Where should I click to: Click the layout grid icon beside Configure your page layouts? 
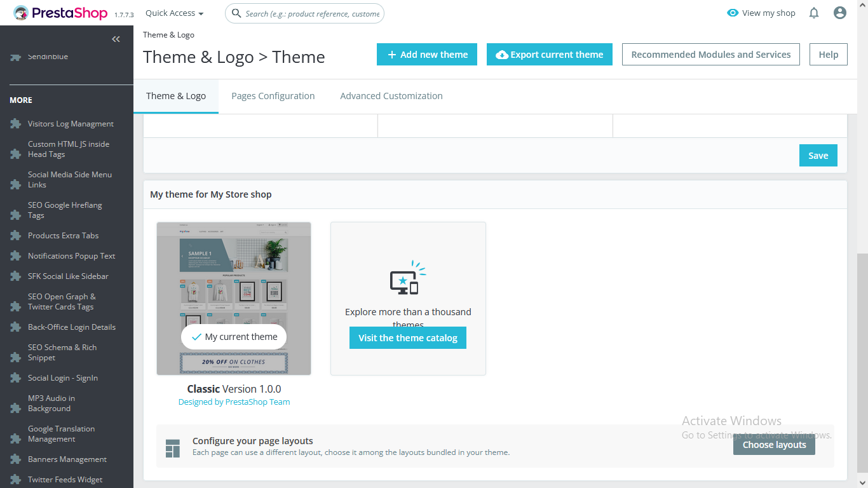tap(173, 448)
